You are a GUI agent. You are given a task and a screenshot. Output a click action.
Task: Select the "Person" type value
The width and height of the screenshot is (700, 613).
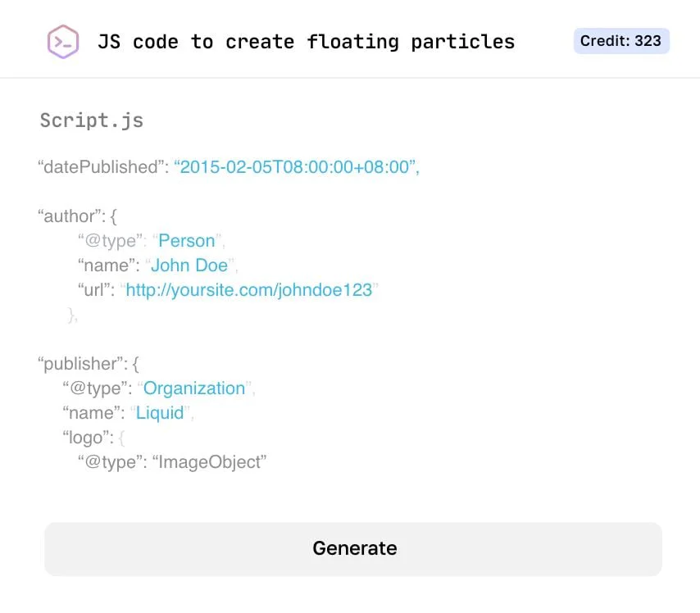pos(187,240)
